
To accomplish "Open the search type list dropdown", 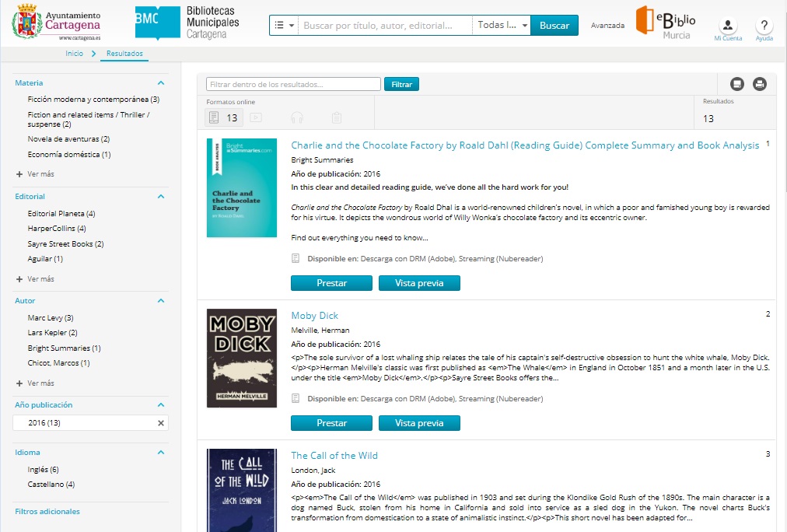I will (x=284, y=26).
